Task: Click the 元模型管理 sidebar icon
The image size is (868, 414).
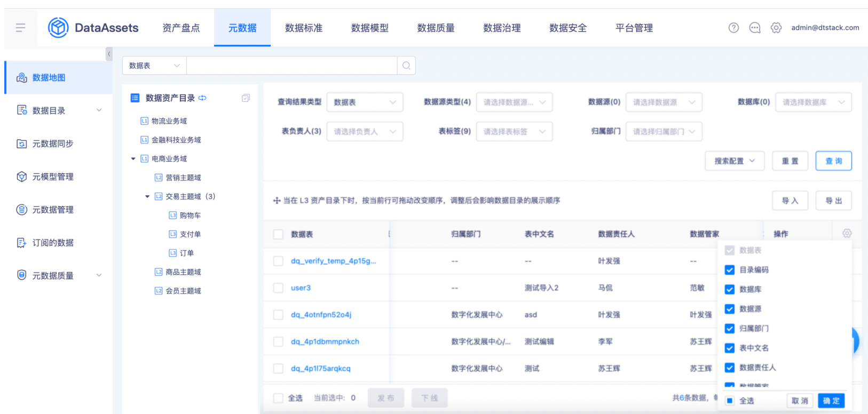Action: pos(22,177)
